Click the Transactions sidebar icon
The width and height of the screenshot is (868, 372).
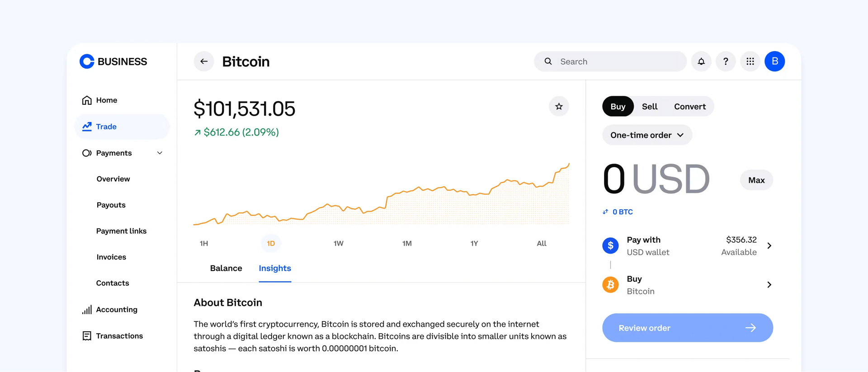87,336
